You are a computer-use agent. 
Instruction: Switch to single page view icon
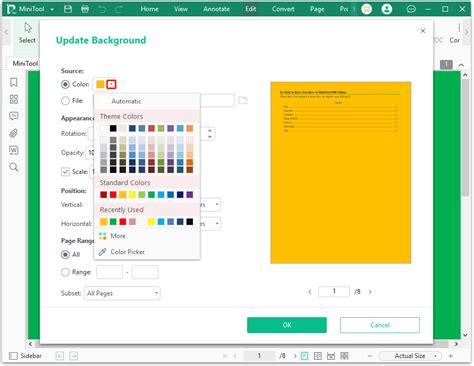click(x=304, y=356)
